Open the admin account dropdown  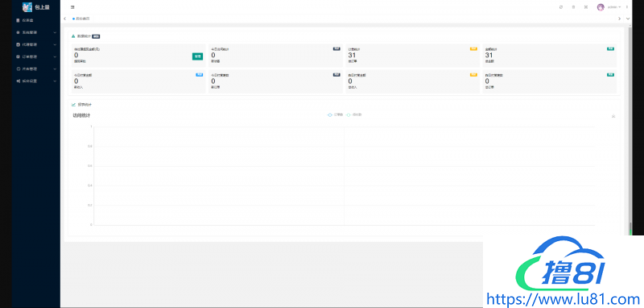click(x=614, y=7)
